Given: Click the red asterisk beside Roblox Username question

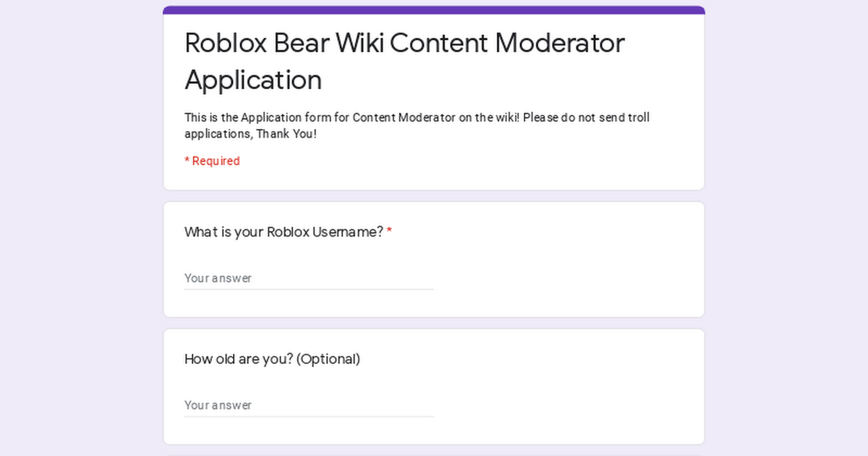Looking at the screenshot, I should pyautogui.click(x=389, y=232).
